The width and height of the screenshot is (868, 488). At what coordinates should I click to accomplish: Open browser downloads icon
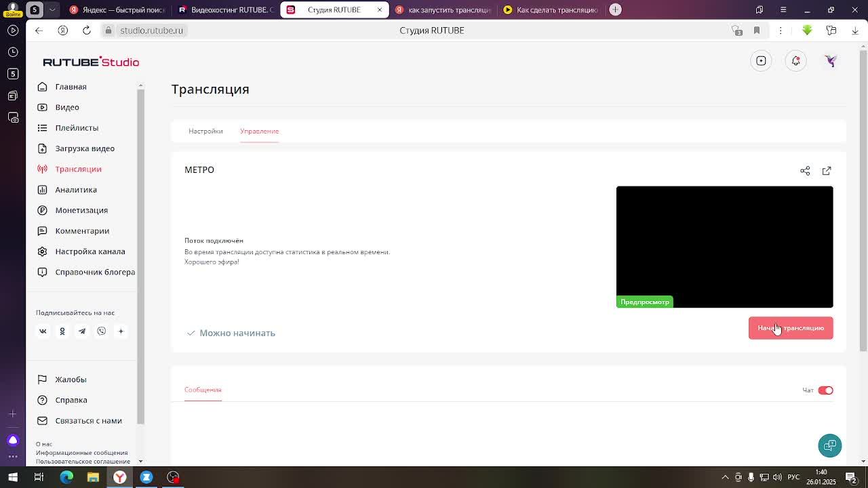pyautogui.click(x=855, y=30)
